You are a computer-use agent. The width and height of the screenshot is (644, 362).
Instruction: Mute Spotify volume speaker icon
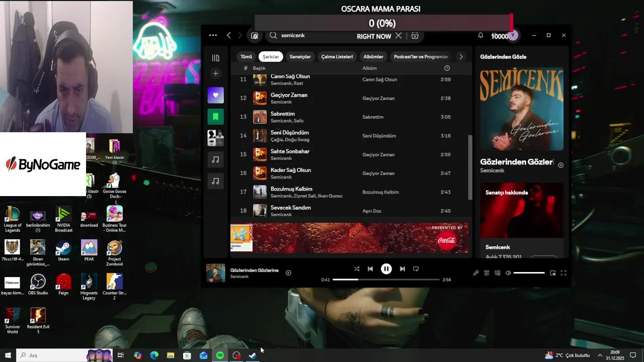coord(508,273)
